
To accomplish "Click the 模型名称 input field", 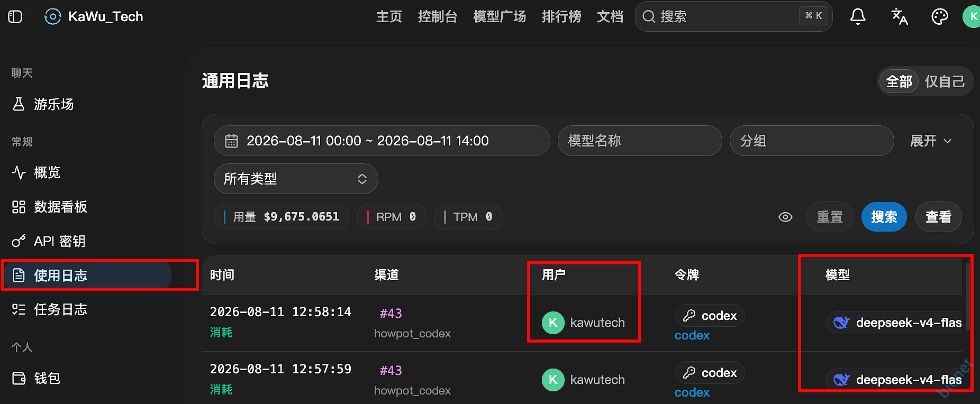I will (x=640, y=141).
